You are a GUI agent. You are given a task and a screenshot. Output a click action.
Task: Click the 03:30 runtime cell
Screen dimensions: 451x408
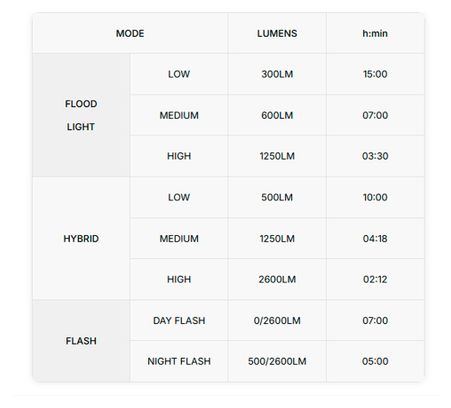375,156
